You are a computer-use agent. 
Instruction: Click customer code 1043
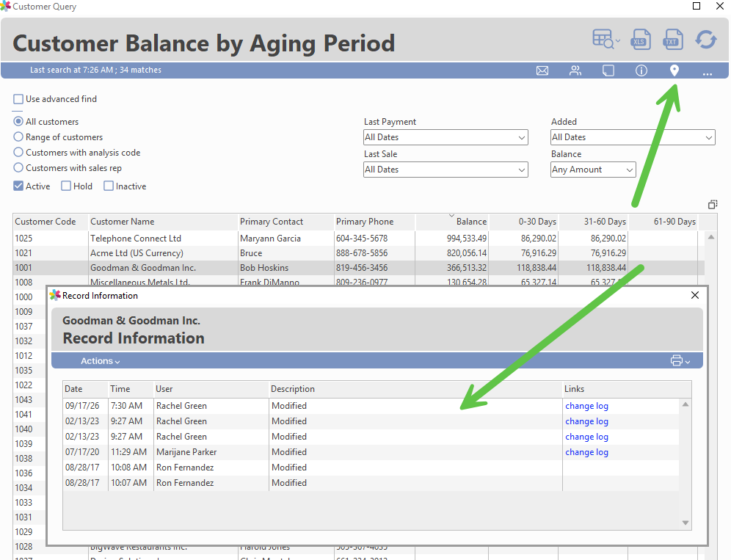[23, 399]
